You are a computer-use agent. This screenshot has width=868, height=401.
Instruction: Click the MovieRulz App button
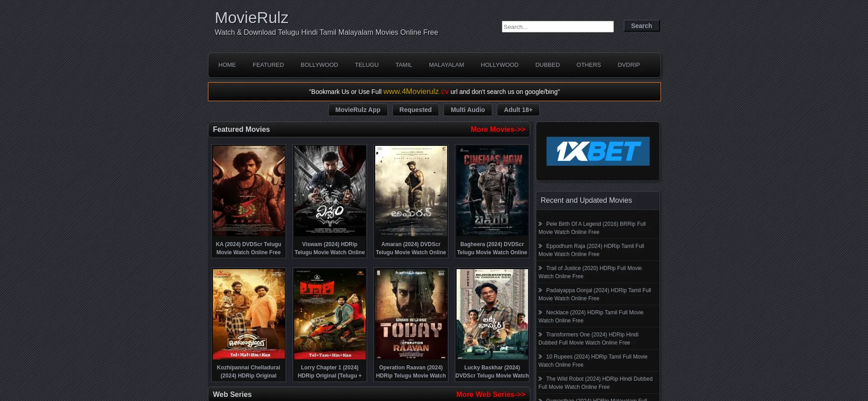358,110
